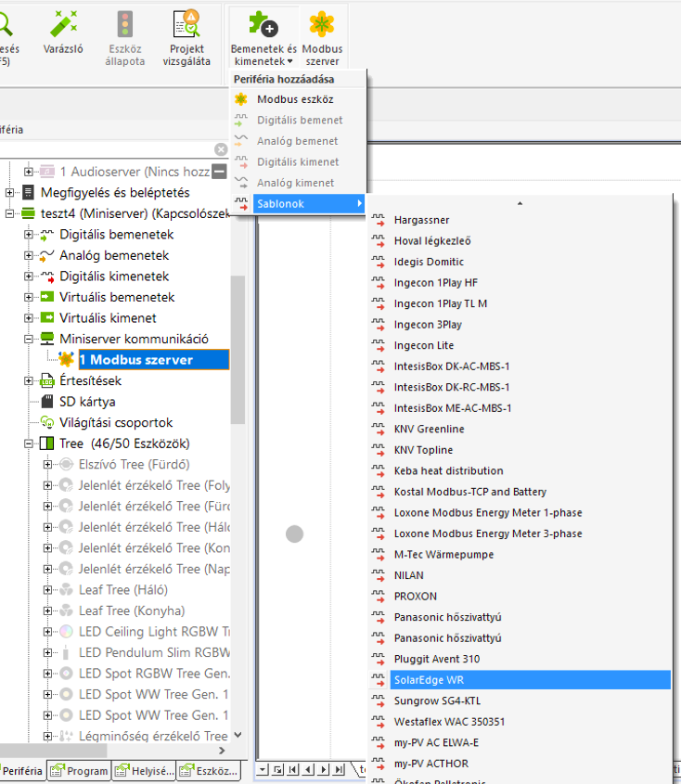Click the Tree branch icon

click(x=46, y=443)
